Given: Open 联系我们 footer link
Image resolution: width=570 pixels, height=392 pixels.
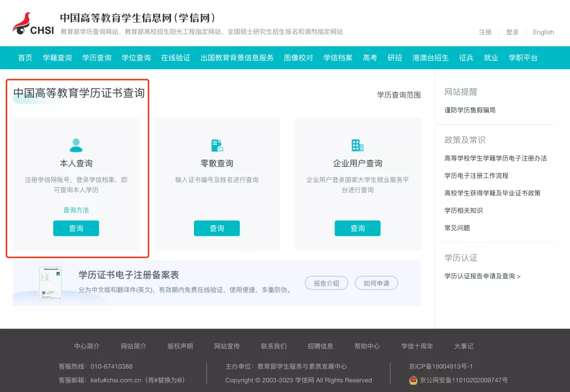Looking at the screenshot, I should (x=274, y=346).
